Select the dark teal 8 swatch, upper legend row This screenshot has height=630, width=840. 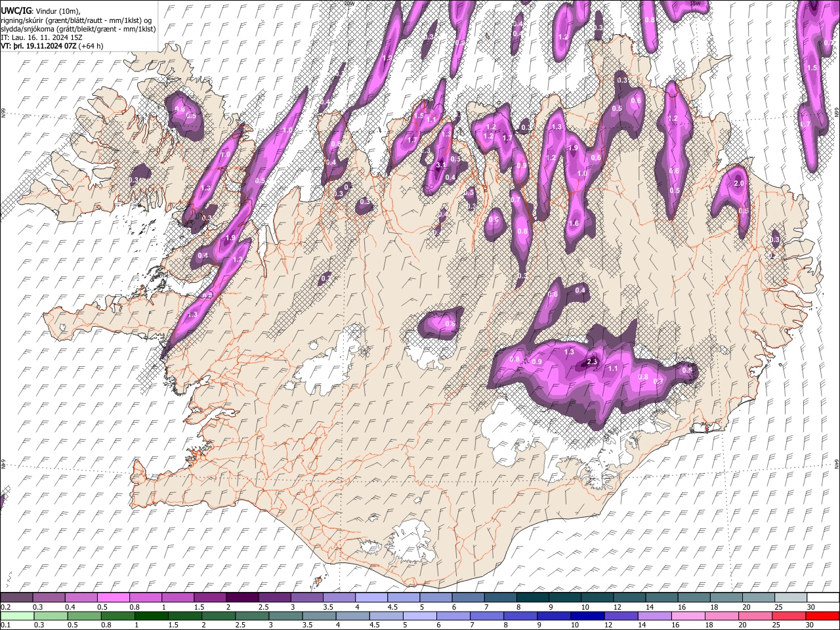pos(533,597)
